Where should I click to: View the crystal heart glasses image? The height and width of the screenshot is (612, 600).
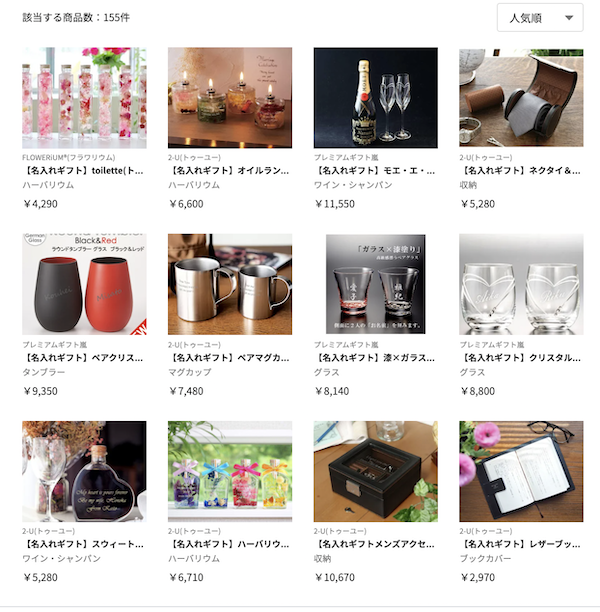[x=521, y=284]
